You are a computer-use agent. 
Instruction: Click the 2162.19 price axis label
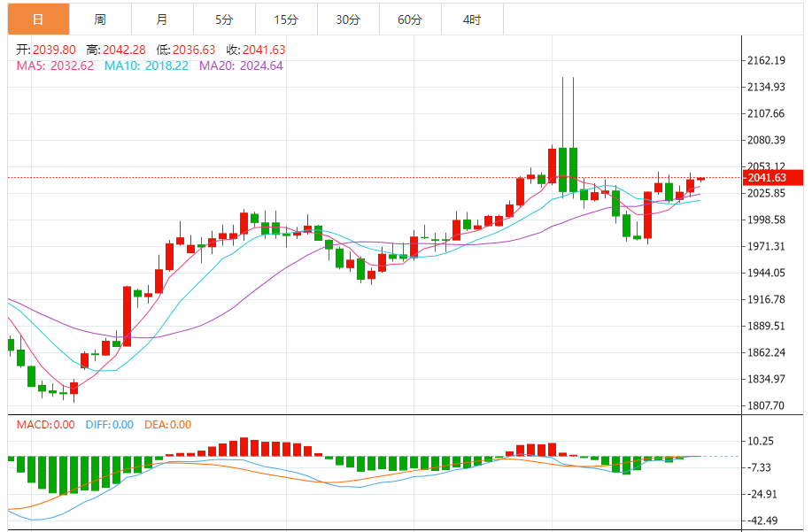pos(767,60)
